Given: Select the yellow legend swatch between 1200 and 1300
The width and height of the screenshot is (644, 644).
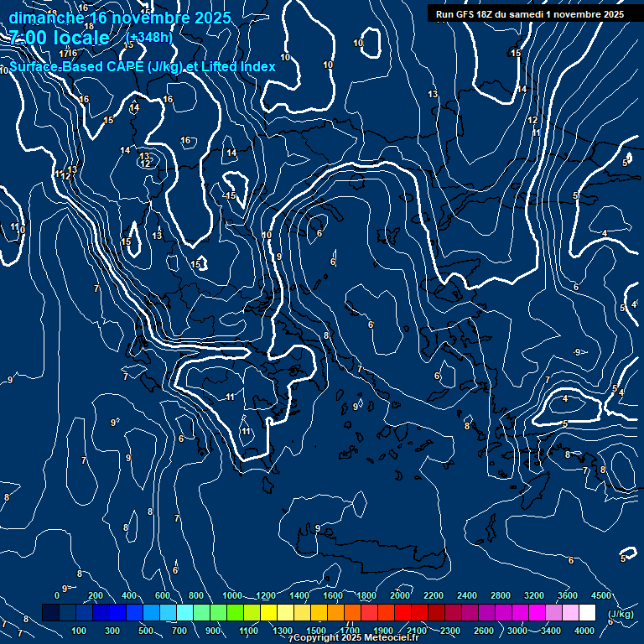Looking at the screenshot, I should click(x=268, y=612).
